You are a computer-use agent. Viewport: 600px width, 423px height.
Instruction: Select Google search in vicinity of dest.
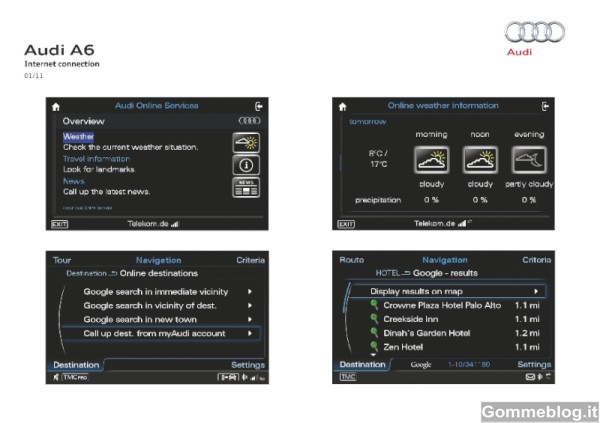150,305
